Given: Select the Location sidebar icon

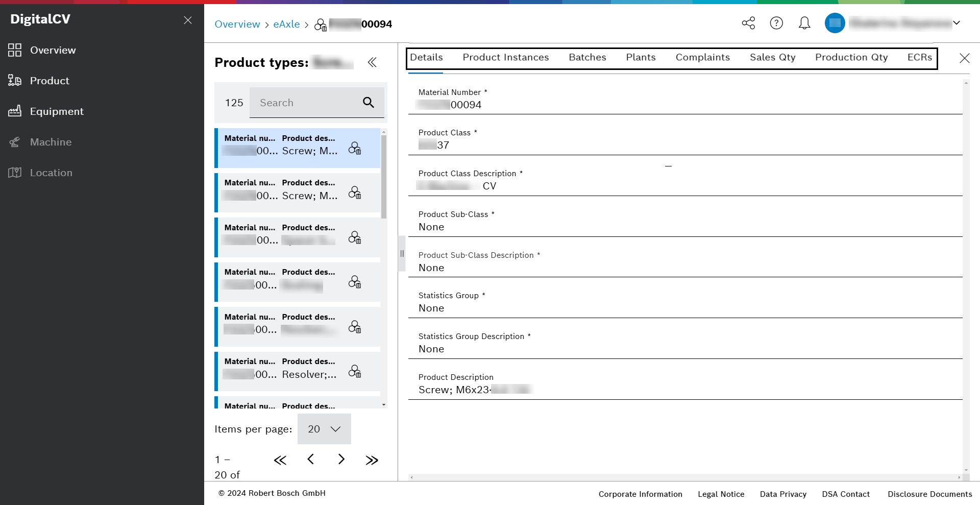Looking at the screenshot, I should 15,172.
